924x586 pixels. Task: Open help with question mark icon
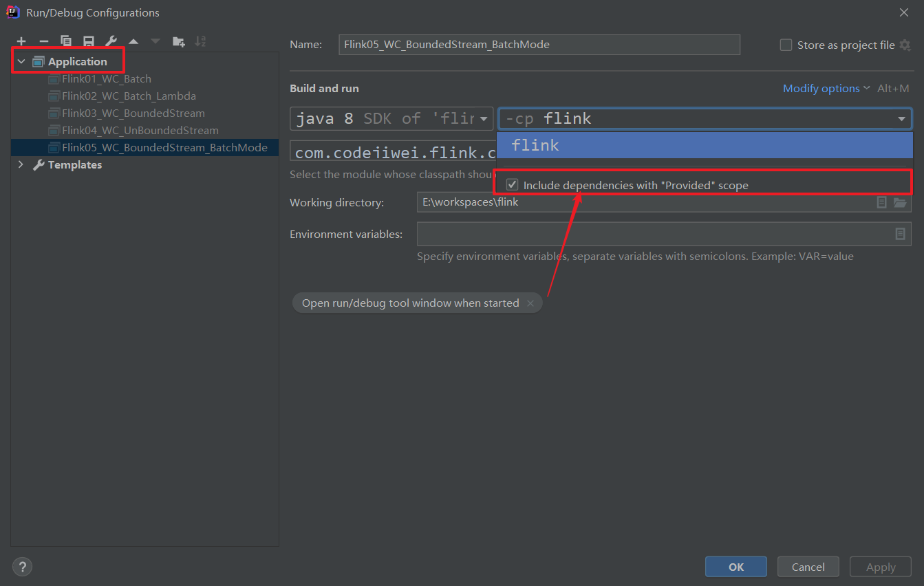tap(22, 567)
